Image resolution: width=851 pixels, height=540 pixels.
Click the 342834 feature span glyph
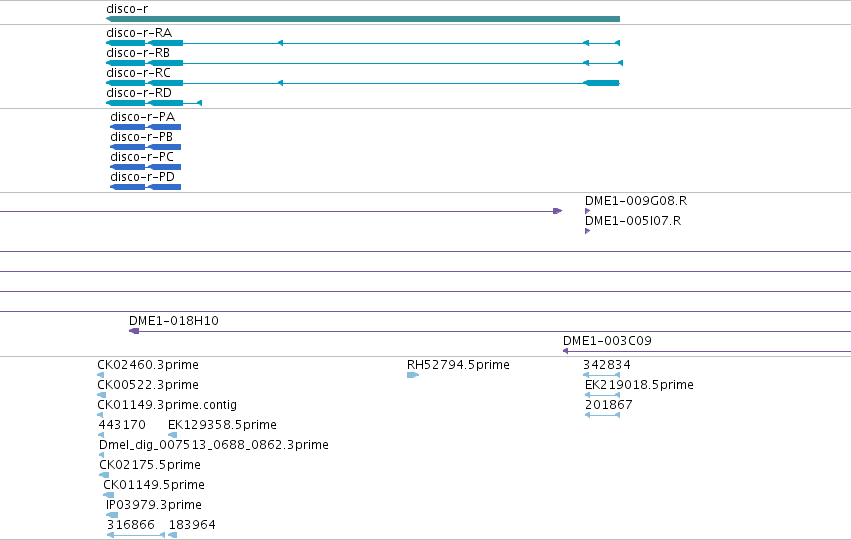pos(601,375)
